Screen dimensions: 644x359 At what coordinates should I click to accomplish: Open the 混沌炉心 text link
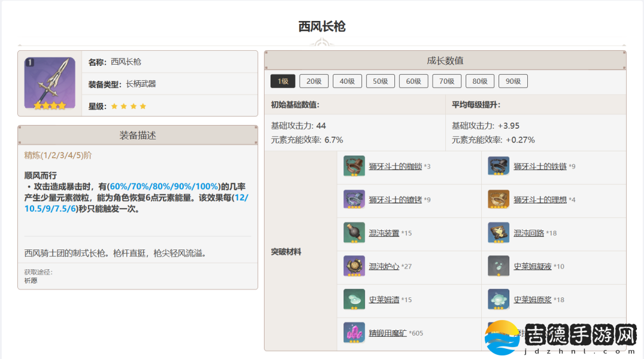pos(384,266)
